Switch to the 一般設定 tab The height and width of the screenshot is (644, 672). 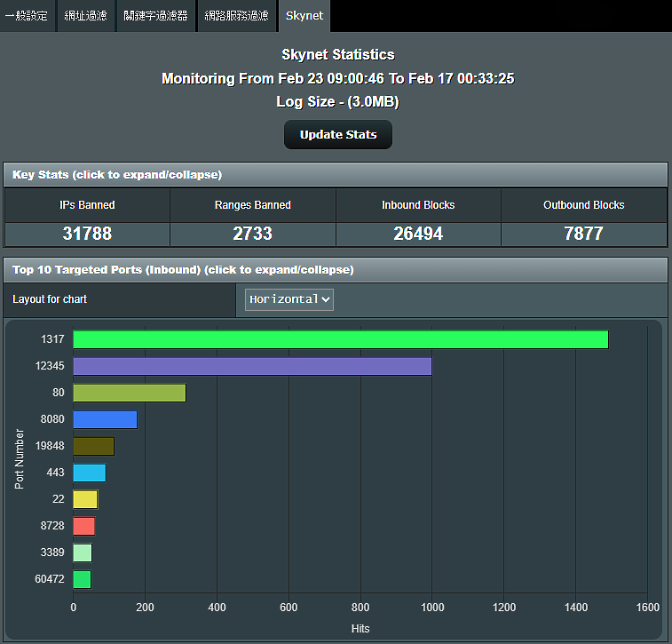coord(28,16)
